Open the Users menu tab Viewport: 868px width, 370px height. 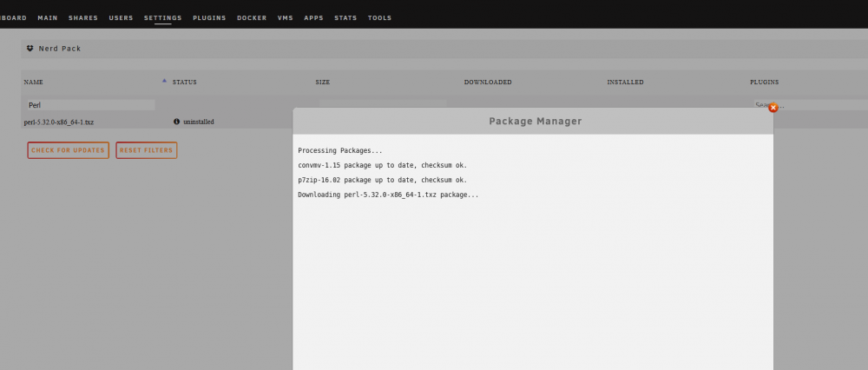(121, 17)
